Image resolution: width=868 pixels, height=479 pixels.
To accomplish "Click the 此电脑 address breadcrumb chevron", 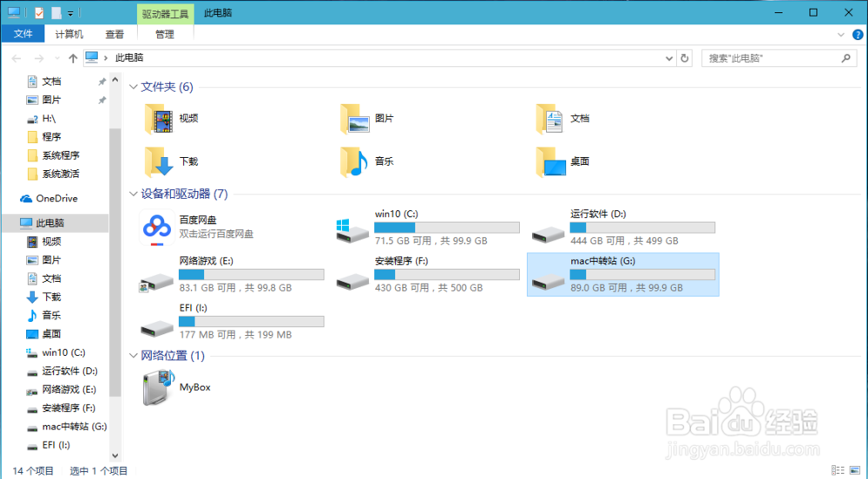I will (x=105, y=58).
